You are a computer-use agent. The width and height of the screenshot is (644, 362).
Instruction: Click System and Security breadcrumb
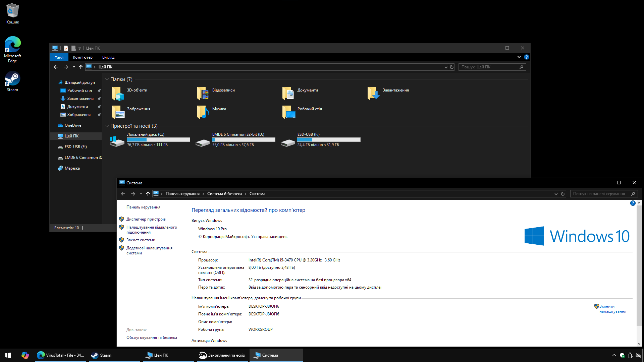(x=224, y=194)
